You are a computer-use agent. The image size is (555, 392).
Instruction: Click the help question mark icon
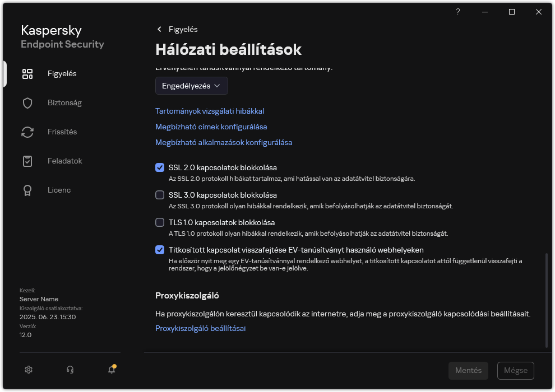tap(457, 11)
